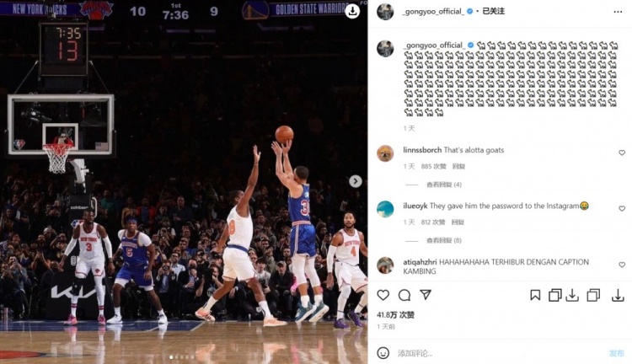
Task: Go to next photo with arrow
Action: pyautogui.click(x=355, y=181)
